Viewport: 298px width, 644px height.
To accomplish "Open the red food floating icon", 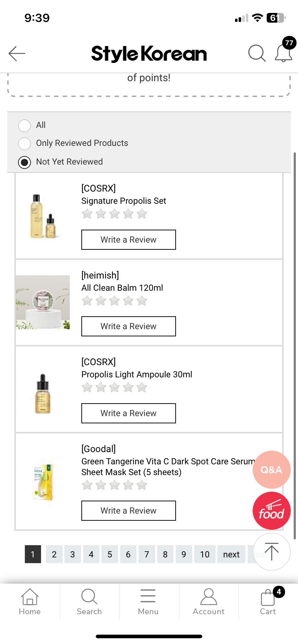I will (271, 511).
